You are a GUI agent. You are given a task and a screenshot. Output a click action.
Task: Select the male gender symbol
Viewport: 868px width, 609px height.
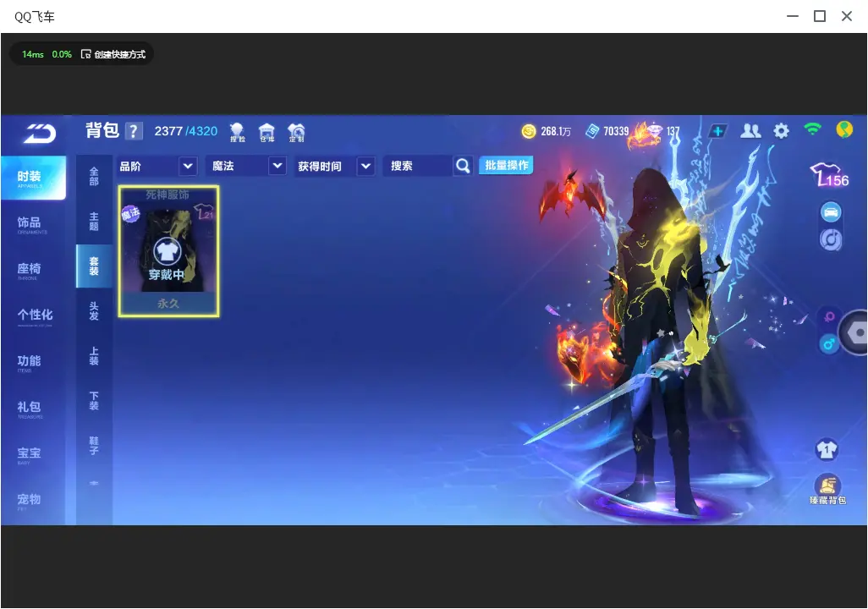tap(829, 344)
